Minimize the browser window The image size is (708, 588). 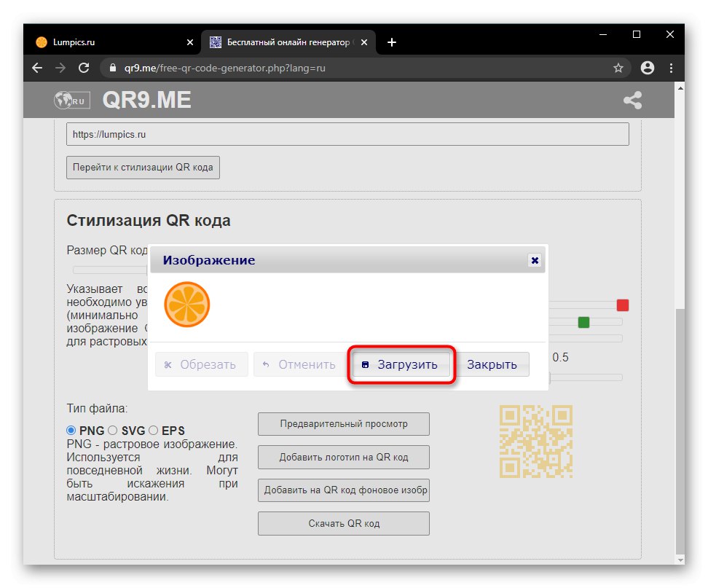(603, 35)
